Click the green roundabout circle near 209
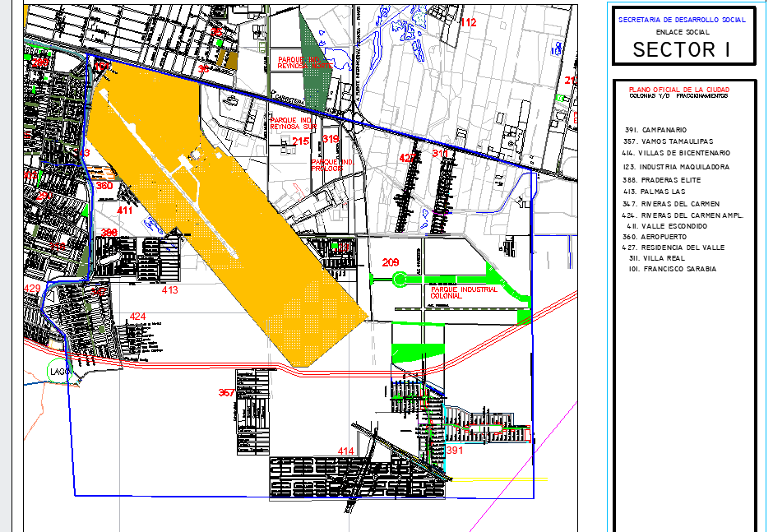 [x=400, y=280]
